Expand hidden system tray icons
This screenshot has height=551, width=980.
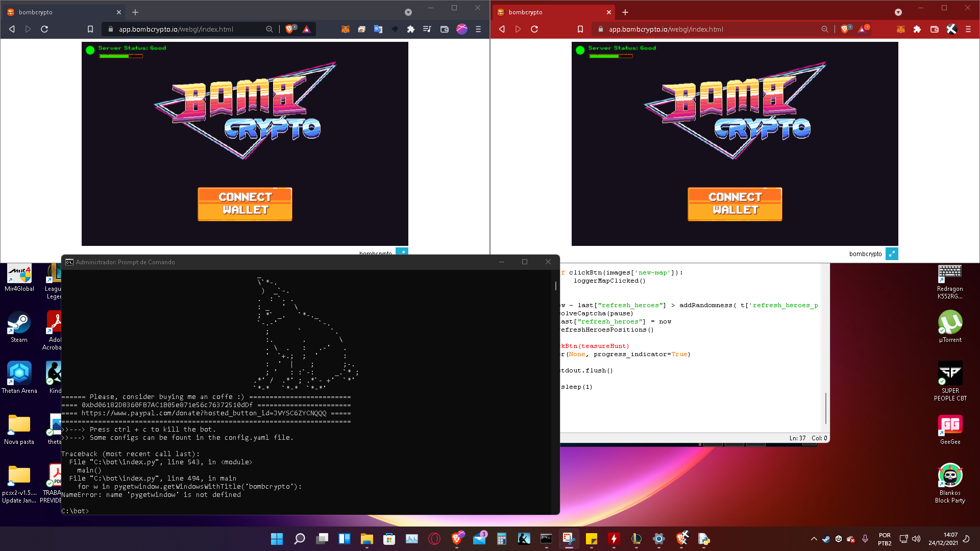point(814,539)
